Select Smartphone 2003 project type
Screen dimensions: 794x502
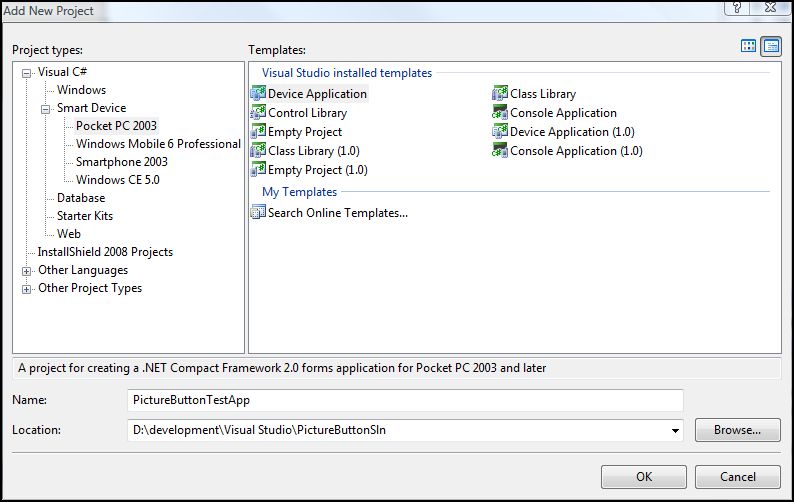[x=122, y=162]
